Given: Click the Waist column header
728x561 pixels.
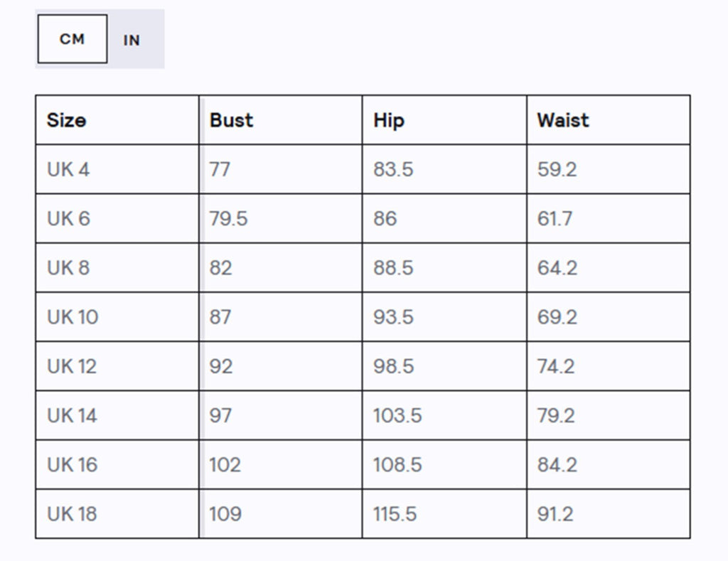Looking at the screenshot, I should pos(562,120).
